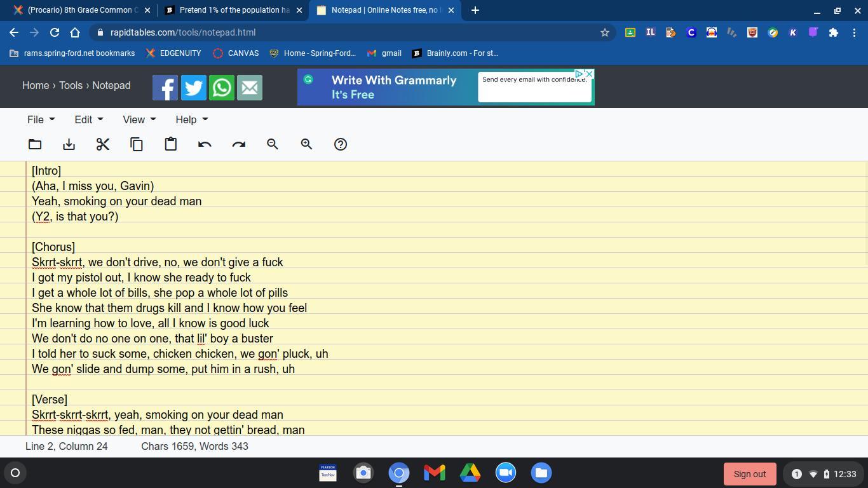Copy text using the copy icon
868x488 pixels.
tap(137, 144)
